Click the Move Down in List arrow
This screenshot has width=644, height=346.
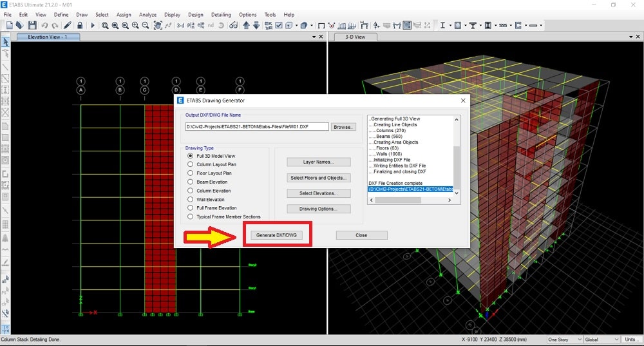[x=256, y=26]
